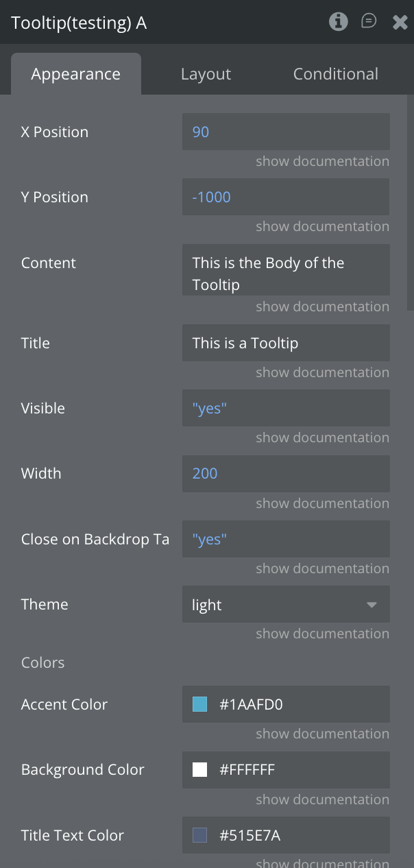414x868 pixels.
Task: Click the X Position input field
Action: (x=285, y=132)
